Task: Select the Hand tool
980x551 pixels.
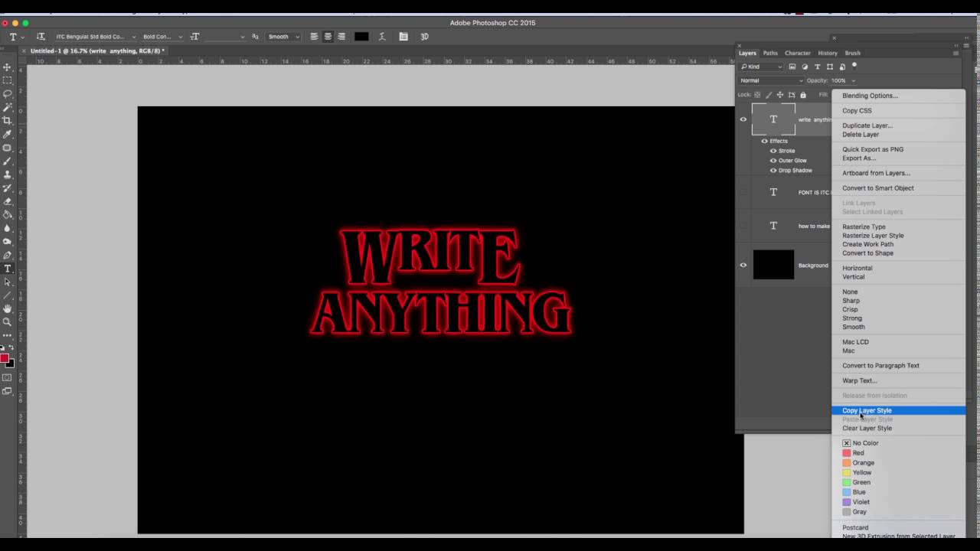Action: tap(8, 308)
